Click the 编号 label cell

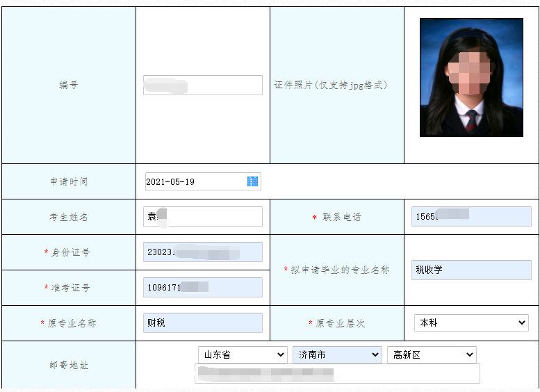[69, 85]
